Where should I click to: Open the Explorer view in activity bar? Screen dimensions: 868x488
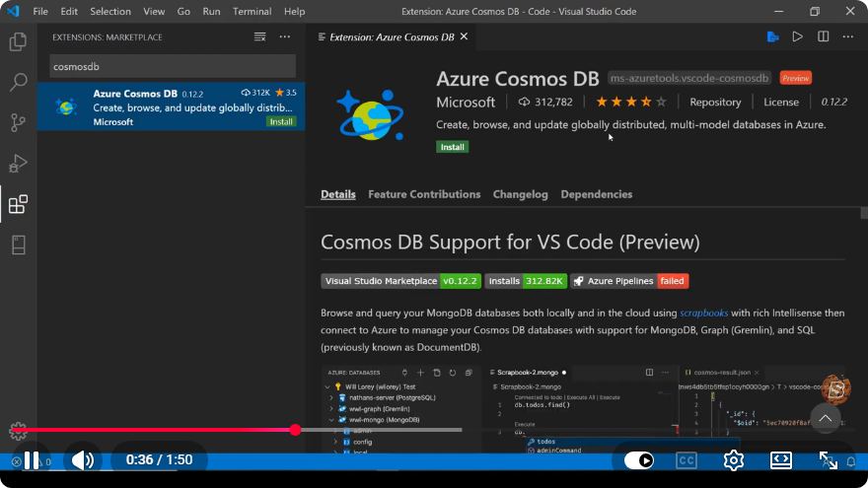[18, 41]
